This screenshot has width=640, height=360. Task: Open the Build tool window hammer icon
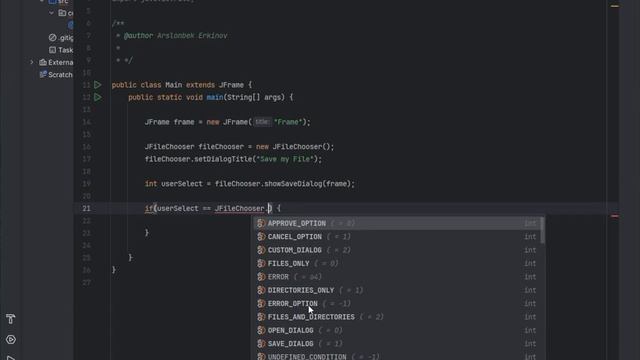pos(11,319)
